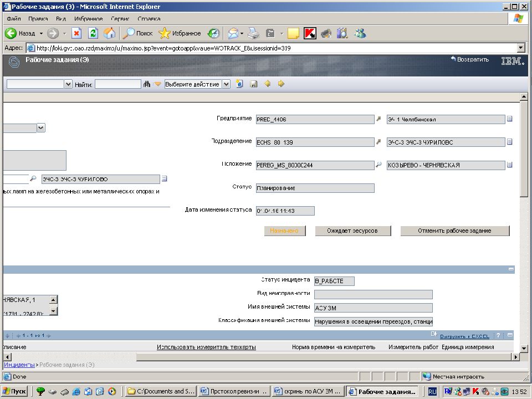Open the Home page icon
The width and height of the screenshot is (532, 399).
[x=109, y=33]
